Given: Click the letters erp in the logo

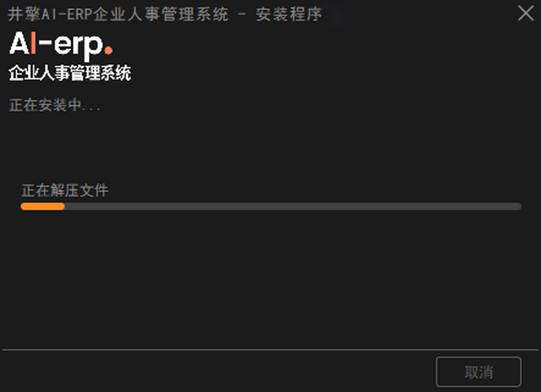Looking at the screenshot, I should [79, 47].
